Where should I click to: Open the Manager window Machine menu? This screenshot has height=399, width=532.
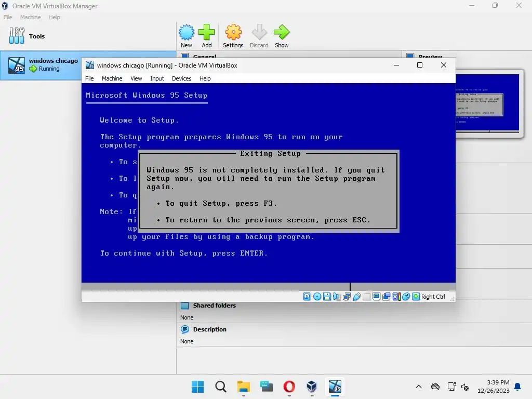[30, 17]
